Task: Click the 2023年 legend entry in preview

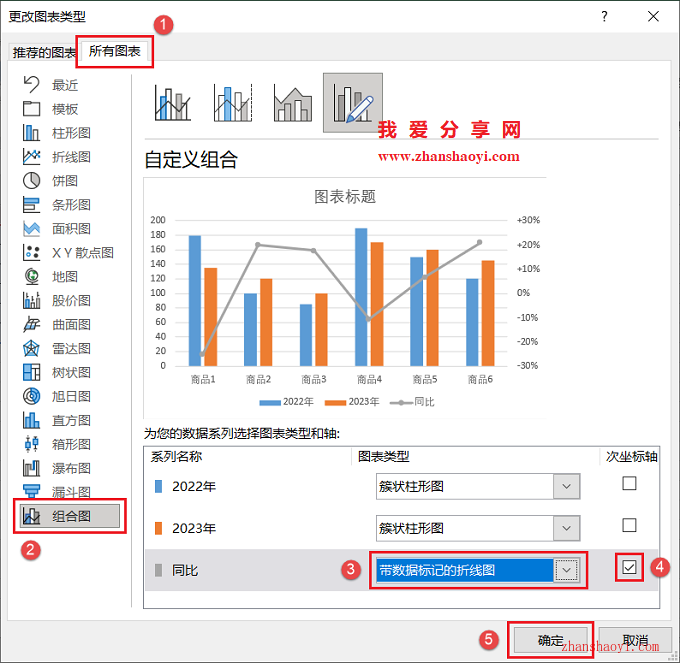Action: coord(352,402)
